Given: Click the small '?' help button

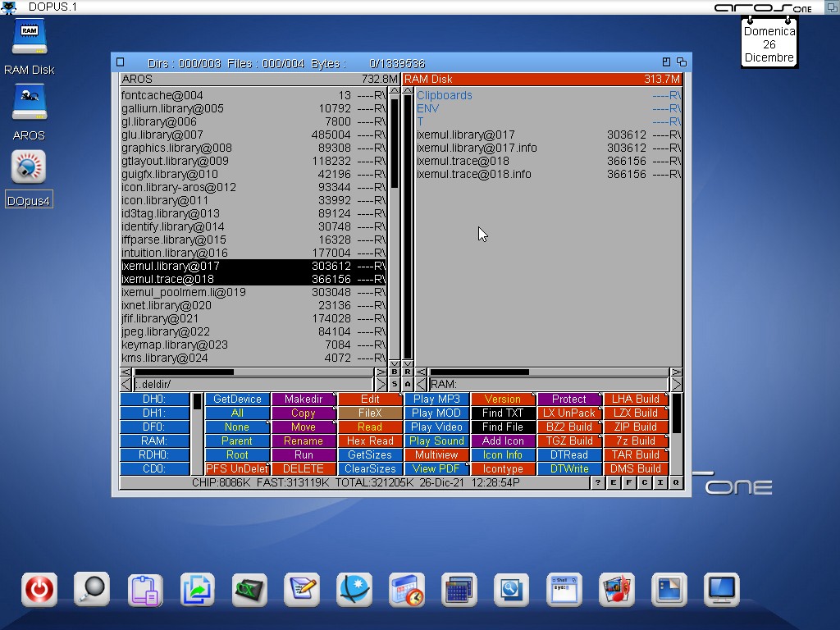Looking at the screenshot, I should point(598,483).
